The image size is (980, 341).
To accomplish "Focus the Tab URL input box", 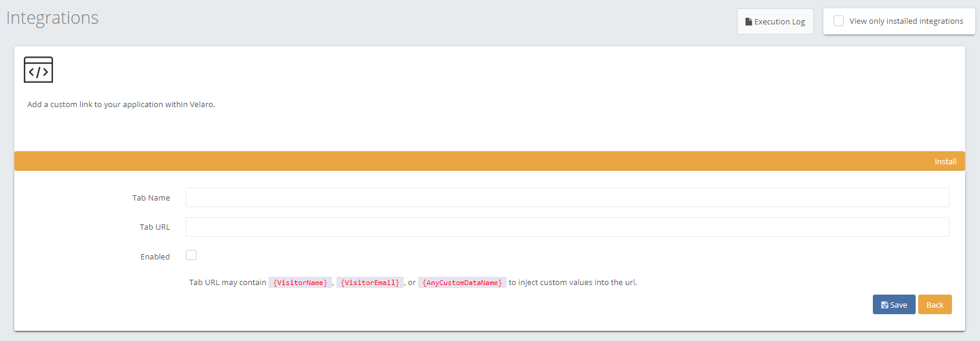I will click(567, 227).
